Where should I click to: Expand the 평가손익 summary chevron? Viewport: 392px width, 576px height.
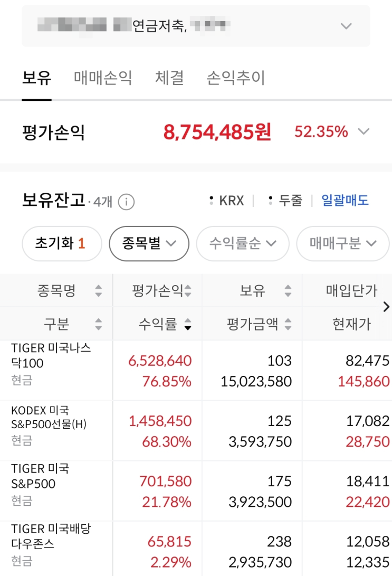click(364, 132)
